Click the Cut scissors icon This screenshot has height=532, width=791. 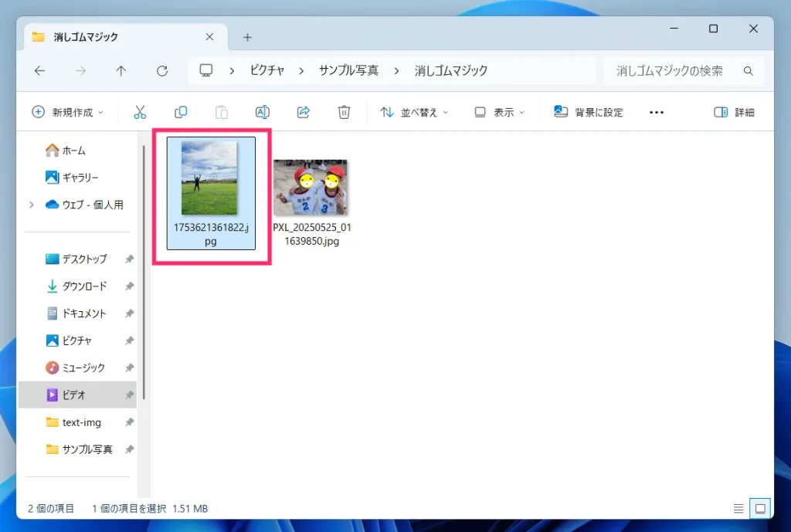click(x=140, y=112)
